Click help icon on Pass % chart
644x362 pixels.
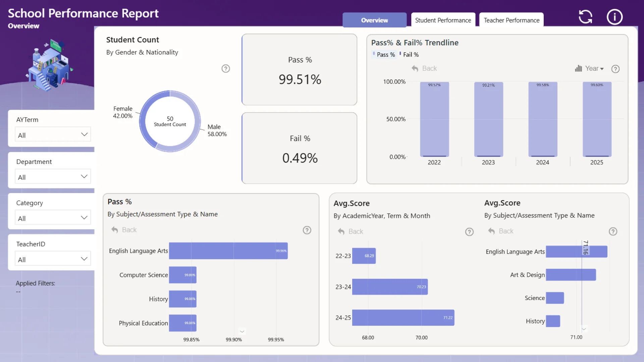click(307, 230)
